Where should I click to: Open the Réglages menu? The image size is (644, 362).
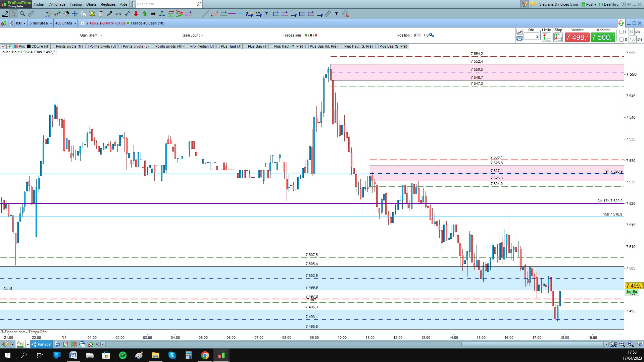[108, 4]
